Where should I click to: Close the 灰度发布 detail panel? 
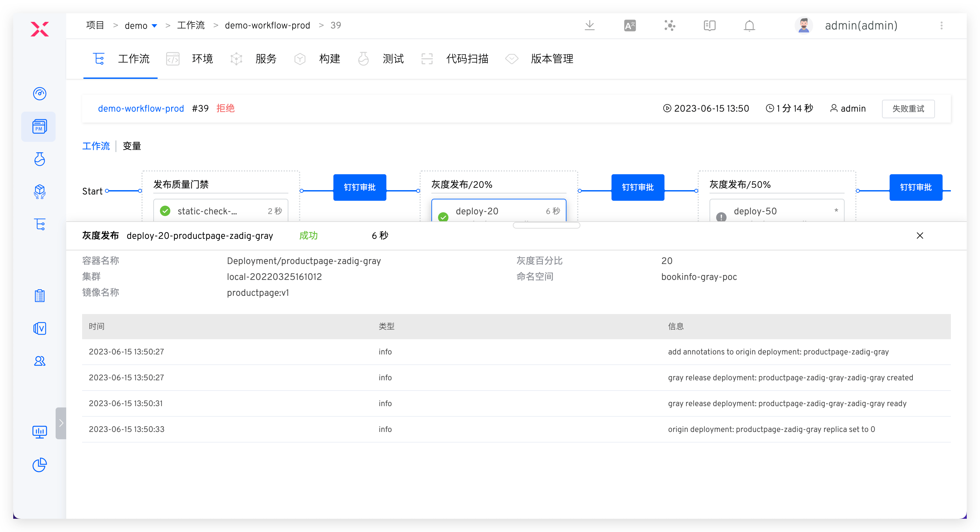919,236
